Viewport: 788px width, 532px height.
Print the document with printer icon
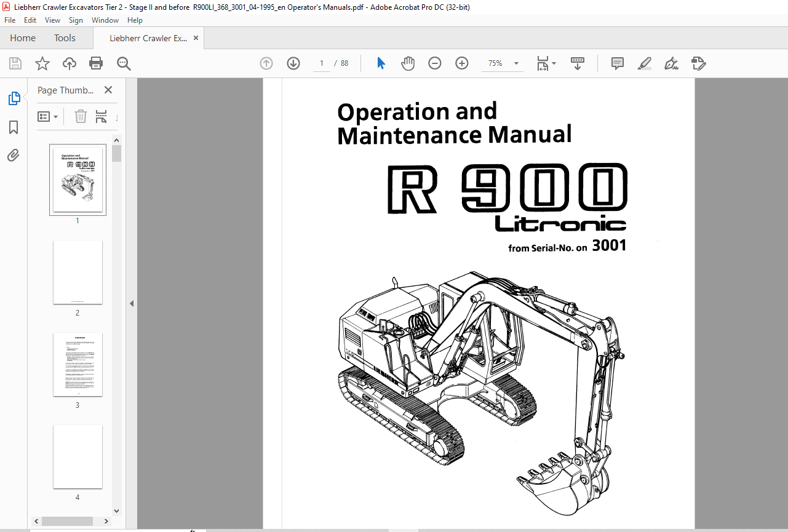pyautogui.click(x=96, y=63)
